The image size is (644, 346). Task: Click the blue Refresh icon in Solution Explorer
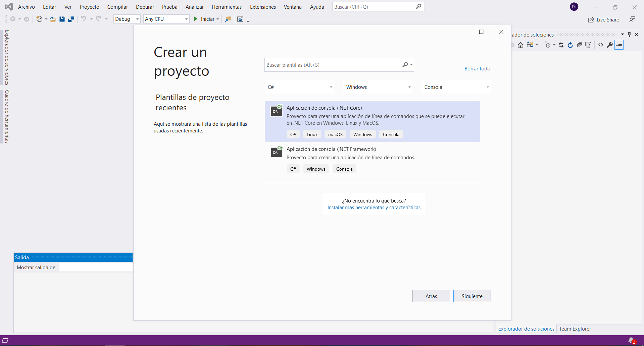pos(570,45)
